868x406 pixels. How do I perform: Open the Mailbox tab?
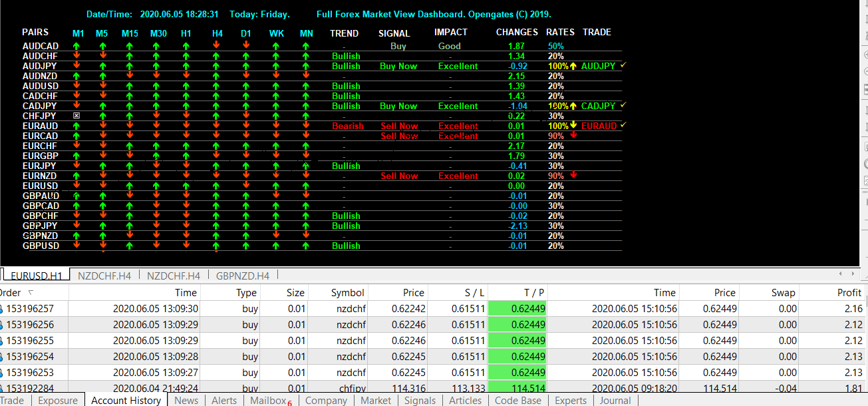[x=271, y=401]
